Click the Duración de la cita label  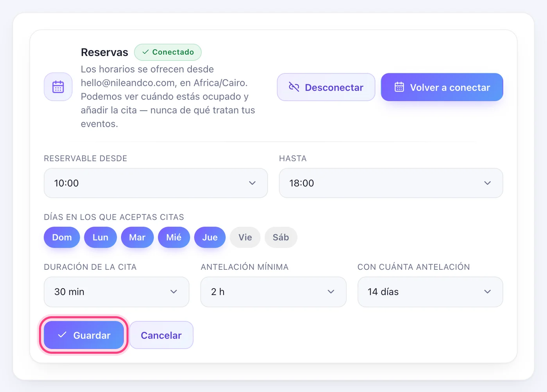pos(90,267)
